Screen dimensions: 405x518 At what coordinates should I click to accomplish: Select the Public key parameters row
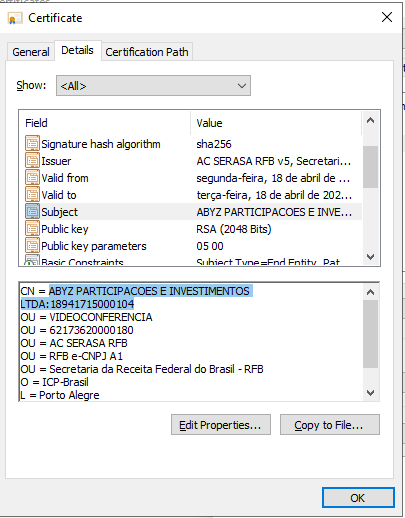[x=193, y=246]
